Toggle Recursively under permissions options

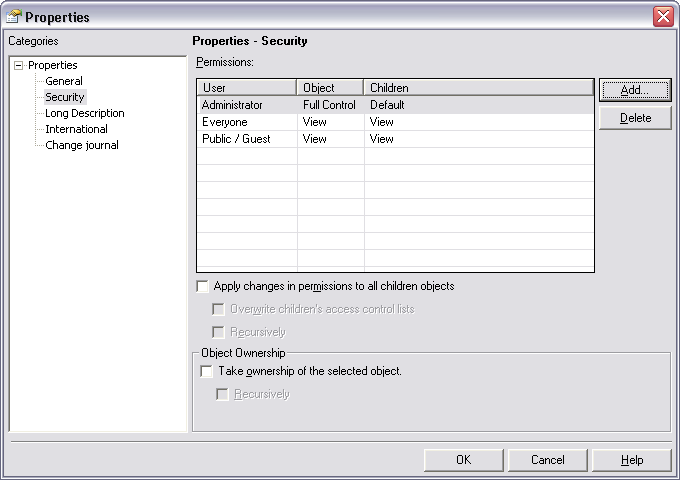point(218,332)
